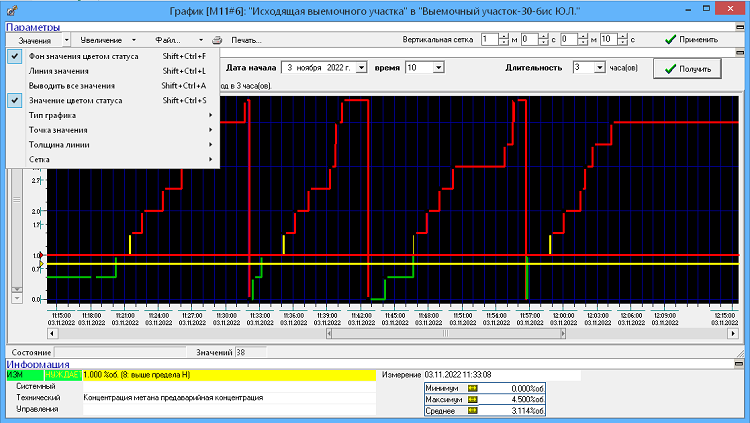
Task: Click the Параметры panel heading
Action: pyautogui.click(x=33, y=27)
